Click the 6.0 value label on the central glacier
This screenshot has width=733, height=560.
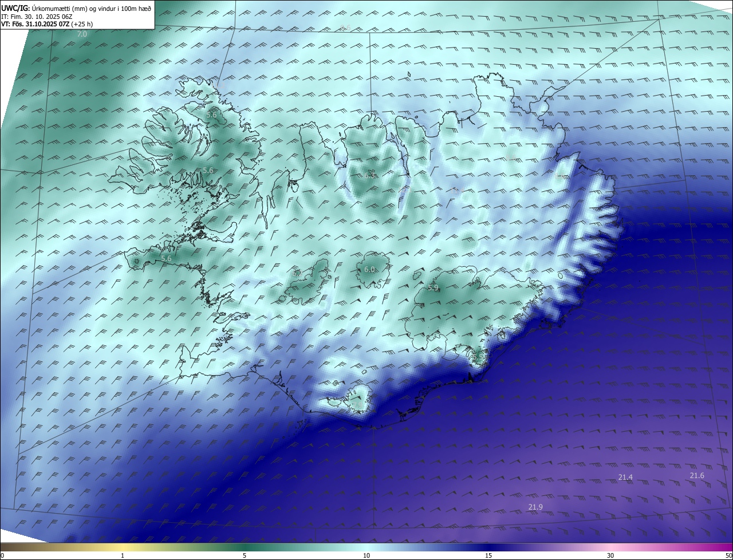(x=369, y=269)
